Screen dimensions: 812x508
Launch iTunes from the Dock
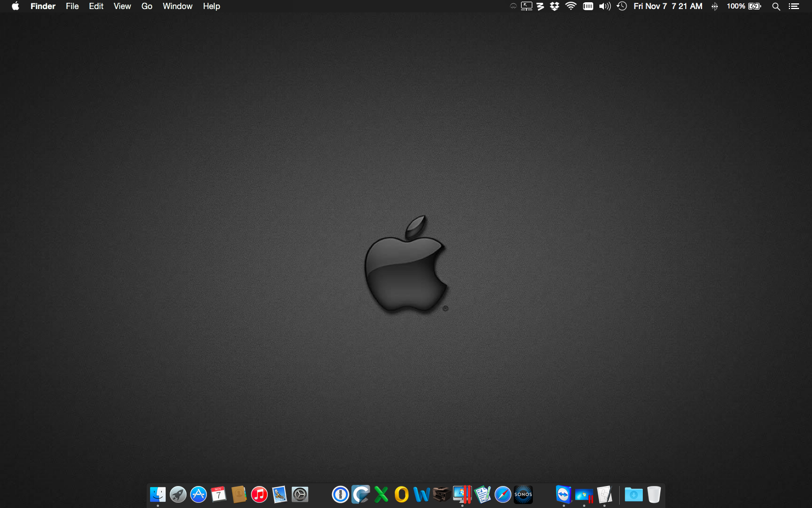point(259,494)
